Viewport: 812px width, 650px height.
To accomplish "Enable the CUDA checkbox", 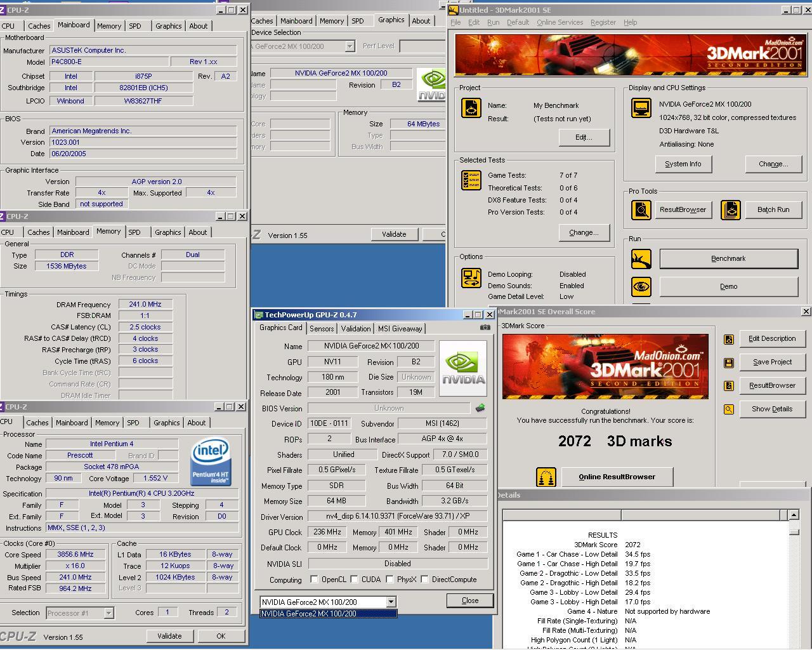I will (355, 579).
